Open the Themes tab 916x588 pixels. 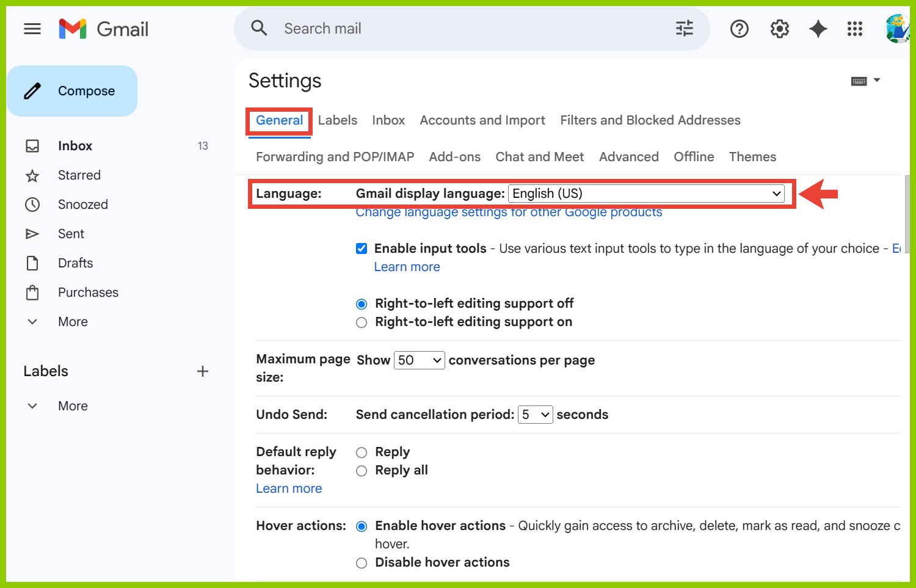752,157
